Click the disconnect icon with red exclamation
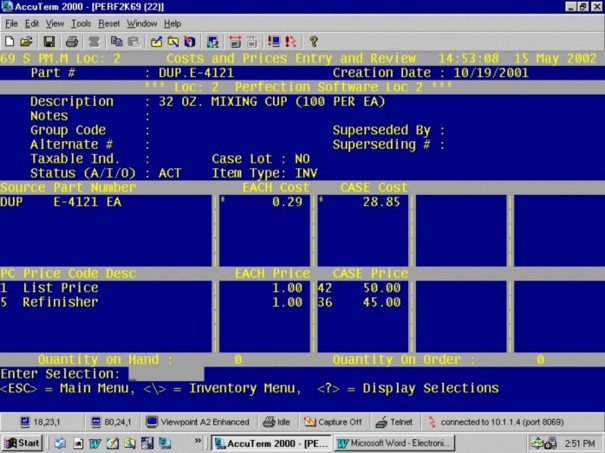Viewport: 605px width, 453px height. pos(291,42)
